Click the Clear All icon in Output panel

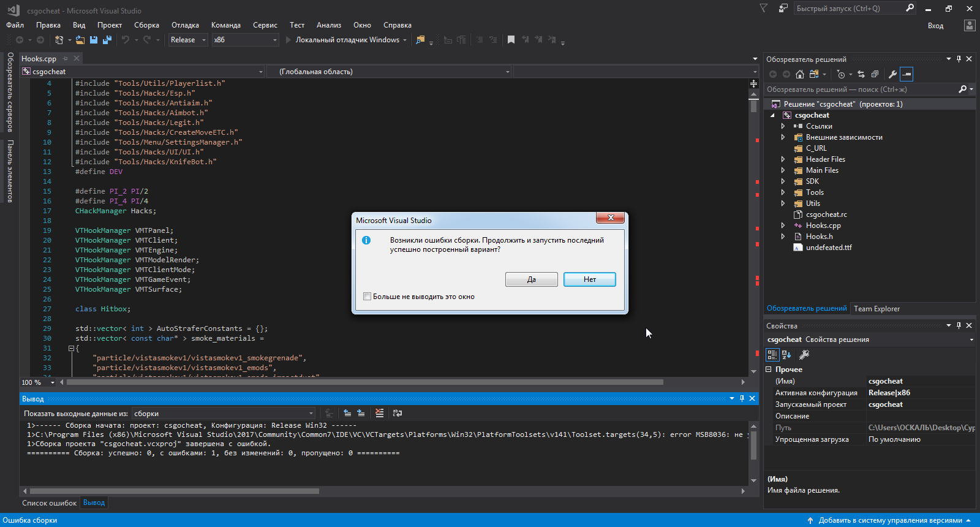coord(380,413)
